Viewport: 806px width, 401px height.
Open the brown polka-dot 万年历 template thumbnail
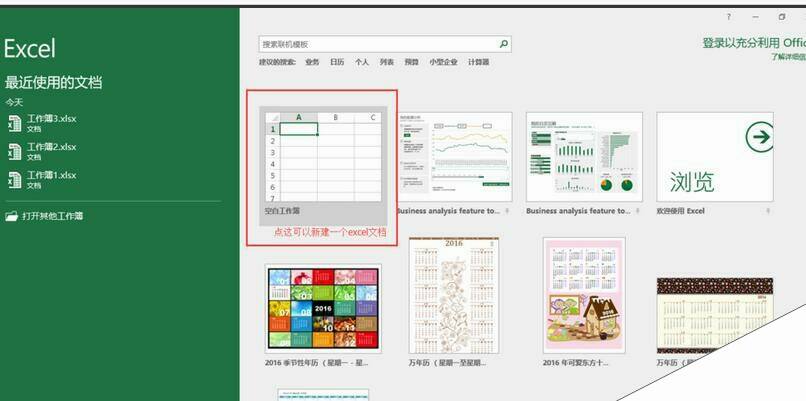coord(715,315)
